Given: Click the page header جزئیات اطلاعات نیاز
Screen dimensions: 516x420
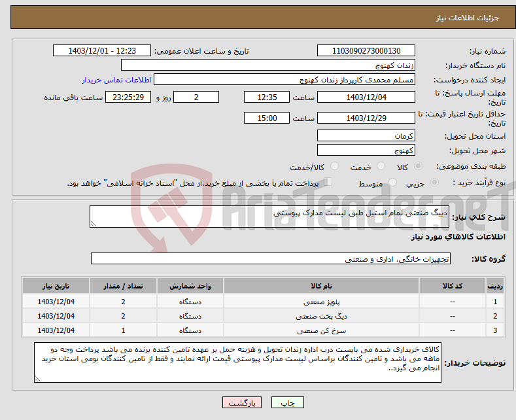Looking at the screenshot, I should click(x=468, y=18).
